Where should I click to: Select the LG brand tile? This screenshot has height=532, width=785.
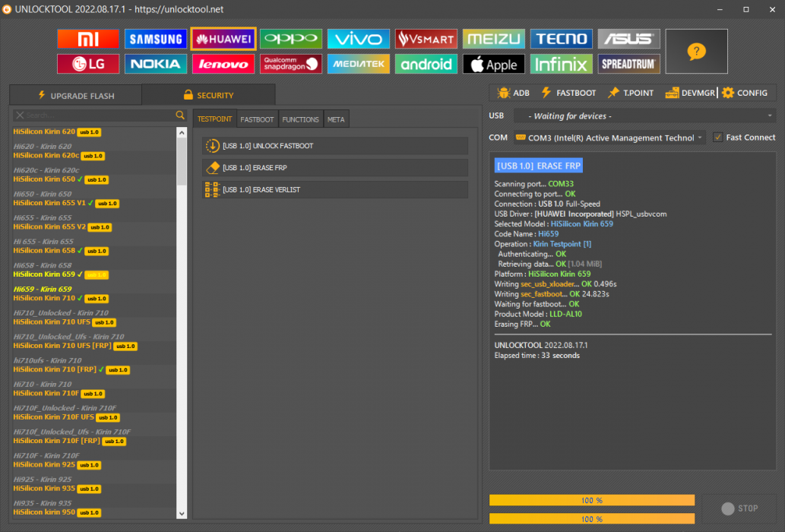(88, 64)
